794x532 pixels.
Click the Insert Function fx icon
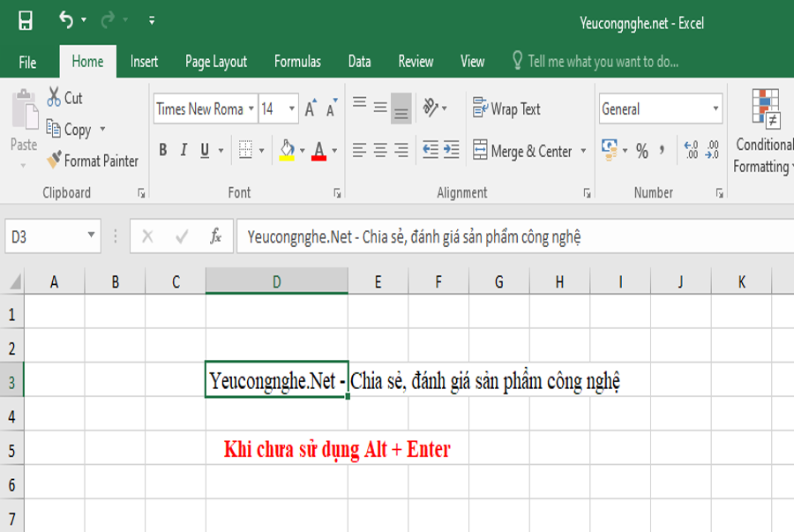point(216,236)
